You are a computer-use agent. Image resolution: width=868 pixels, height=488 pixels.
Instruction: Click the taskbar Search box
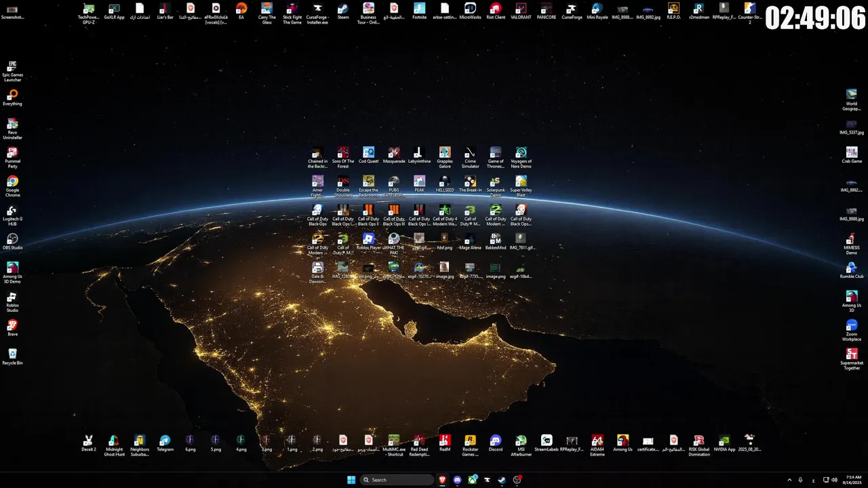pyautogui.click(x=397, y=480)
